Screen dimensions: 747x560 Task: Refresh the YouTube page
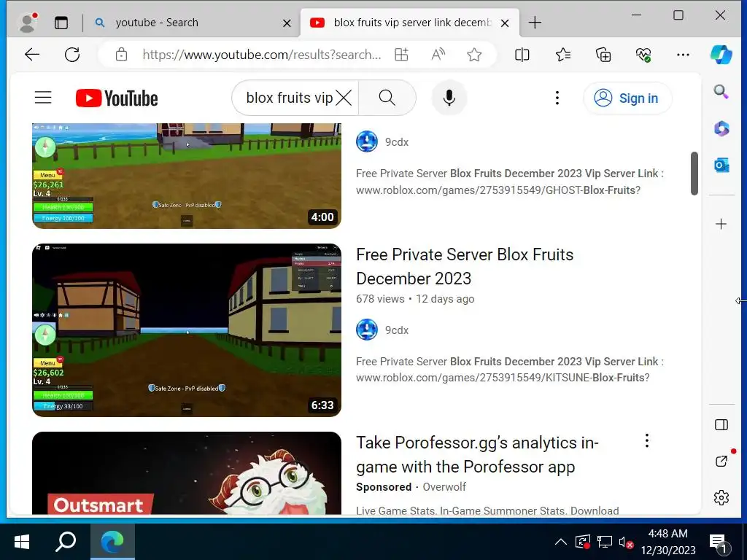pyautogui.click(x=72, y=55)
